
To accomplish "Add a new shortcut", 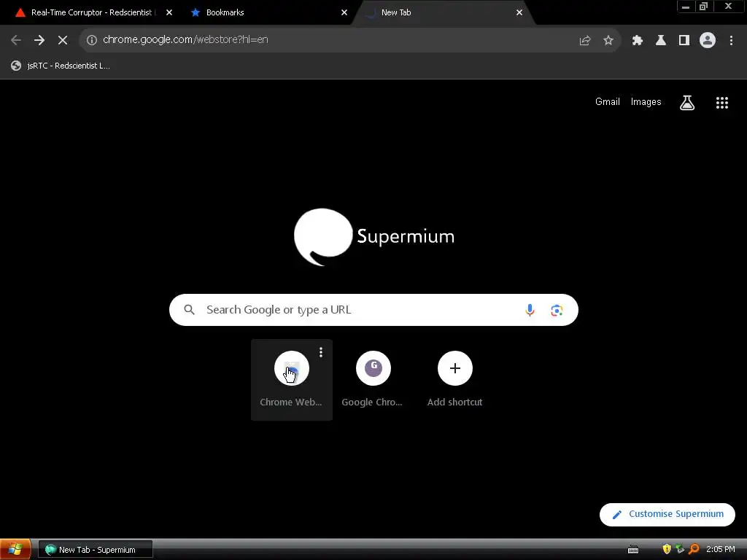I will (x=455, y=379).
